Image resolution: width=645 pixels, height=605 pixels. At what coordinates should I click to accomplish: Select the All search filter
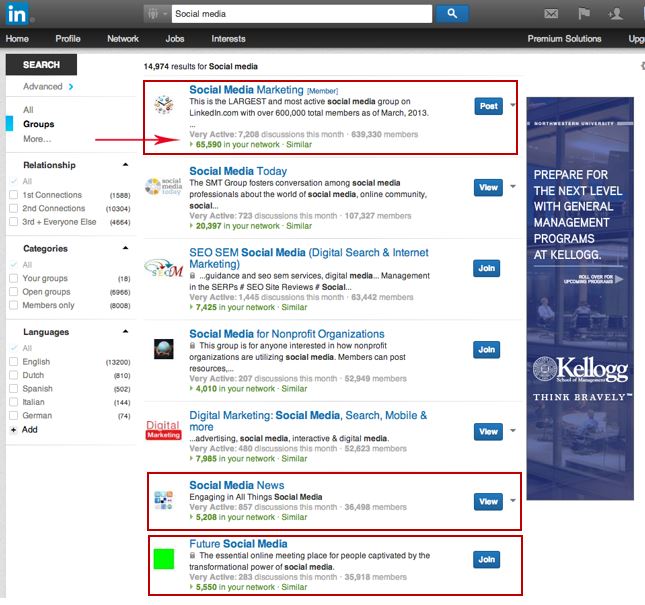[x=28, y=110]
